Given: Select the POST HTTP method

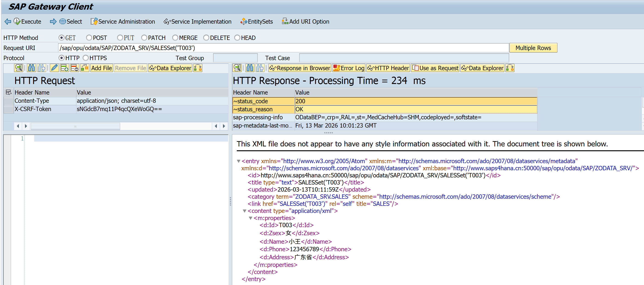Looking at the screenshot, I should 89,38.
